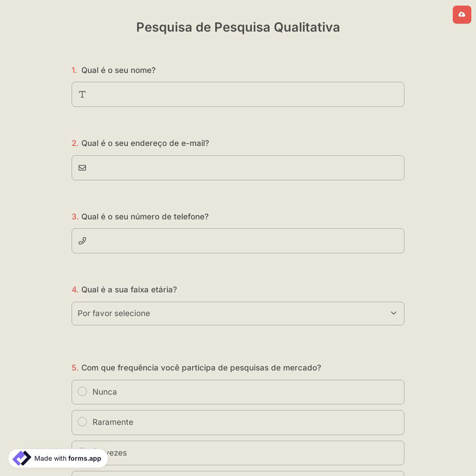Click the cloud upload icon at top right
The image size is (476, 476).
click(462, 14)
